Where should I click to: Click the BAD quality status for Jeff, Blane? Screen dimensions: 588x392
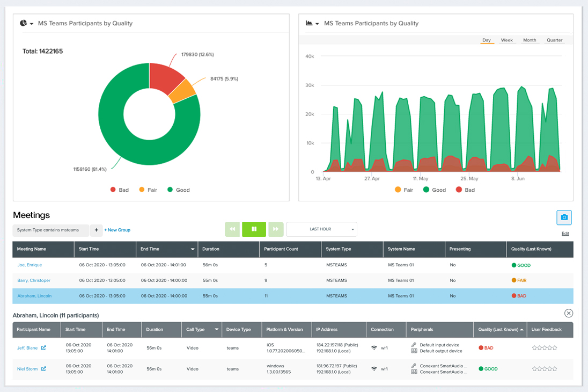pos(486,348)
